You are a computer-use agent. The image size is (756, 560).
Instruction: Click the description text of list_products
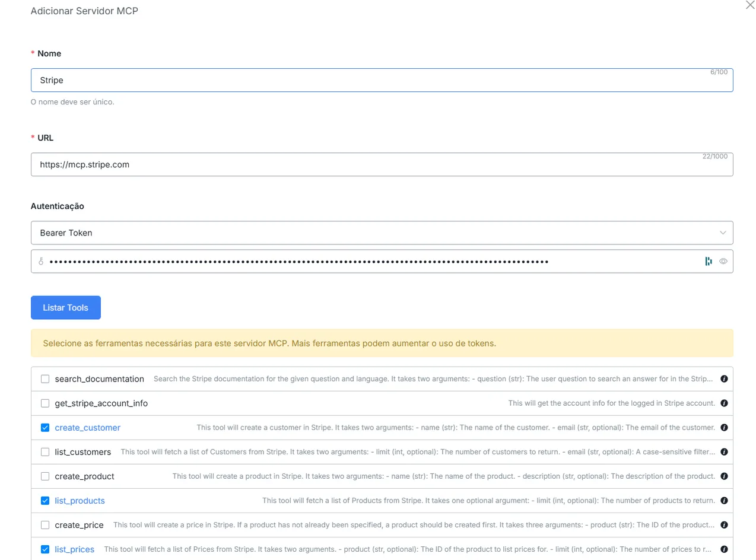pos(489,501)
